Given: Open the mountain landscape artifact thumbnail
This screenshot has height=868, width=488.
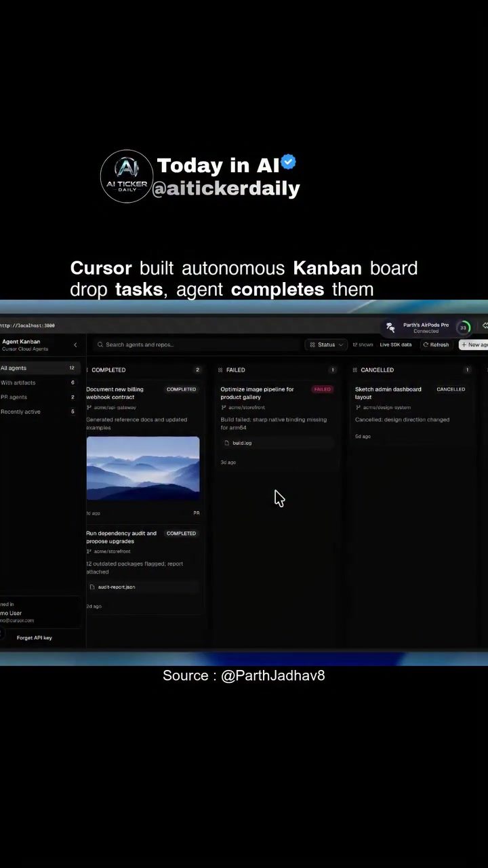Looking at the screenshot, I should (143, 469).
